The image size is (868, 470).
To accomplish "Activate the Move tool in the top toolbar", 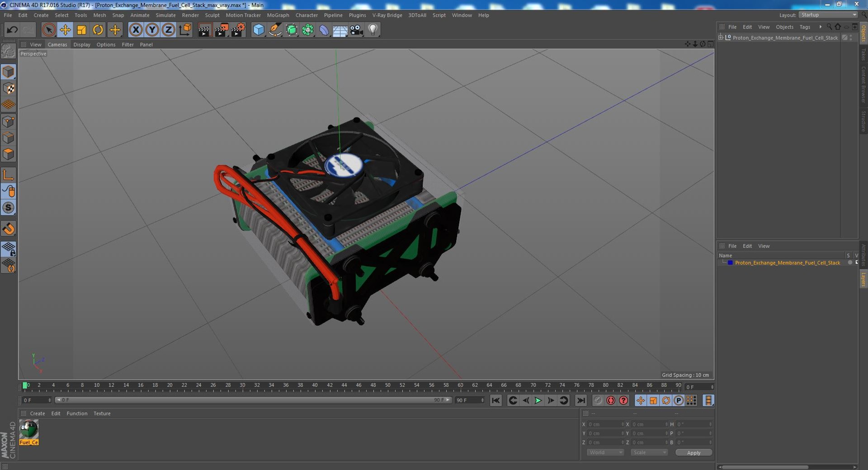I will (65, 30).
